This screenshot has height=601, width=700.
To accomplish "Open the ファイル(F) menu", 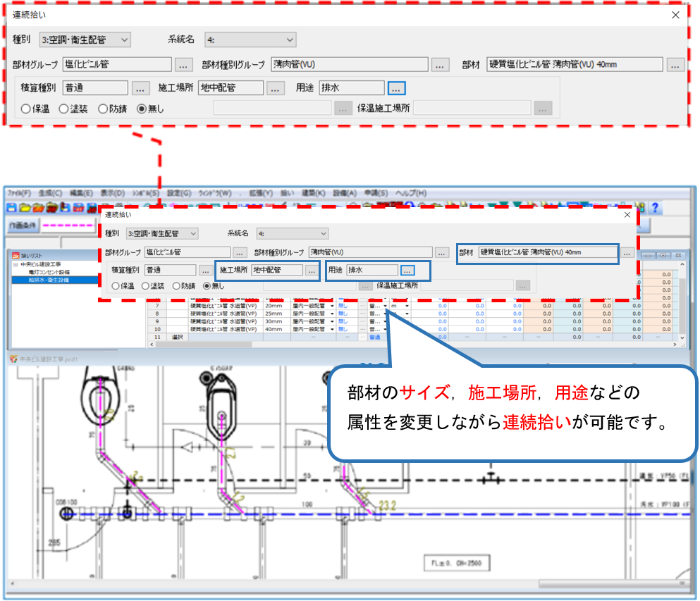I will coord(19,193).
